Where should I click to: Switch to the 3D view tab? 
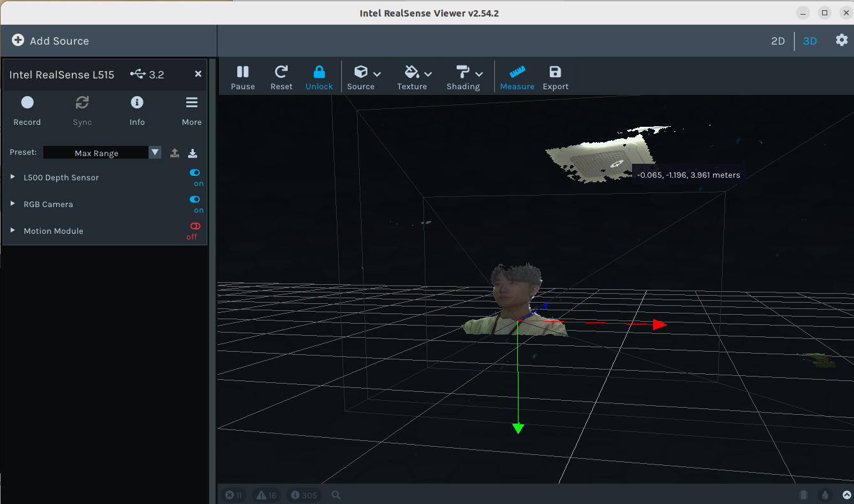(x=810, y=41)
